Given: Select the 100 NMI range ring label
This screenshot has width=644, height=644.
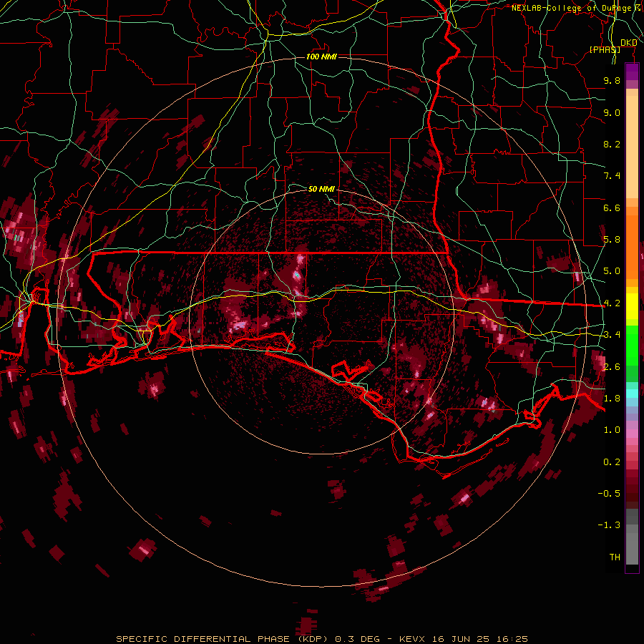Looking at the screenshot, I should click(x=321, y=57).
